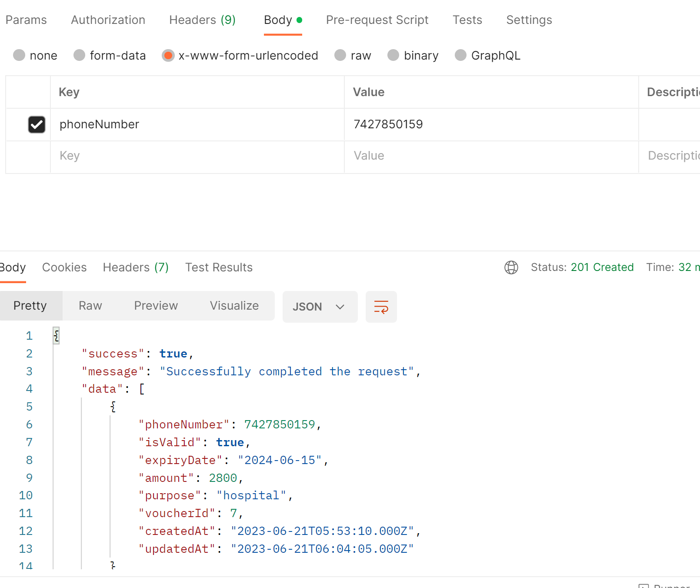This screenshot has width=700, height=588.
Task: View the response Cookies tab
Action: tap(64, 267)
